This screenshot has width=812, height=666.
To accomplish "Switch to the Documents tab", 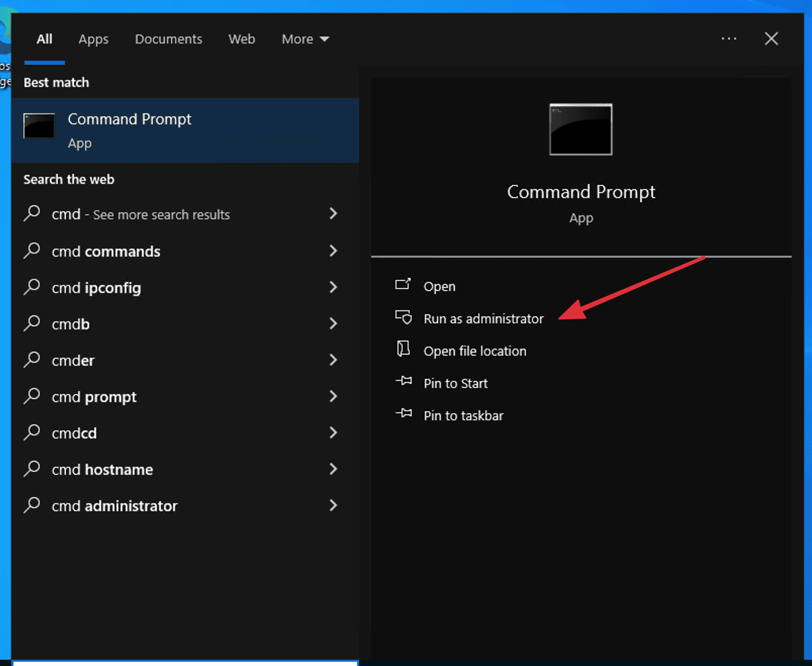I will [x=168, y=39].
